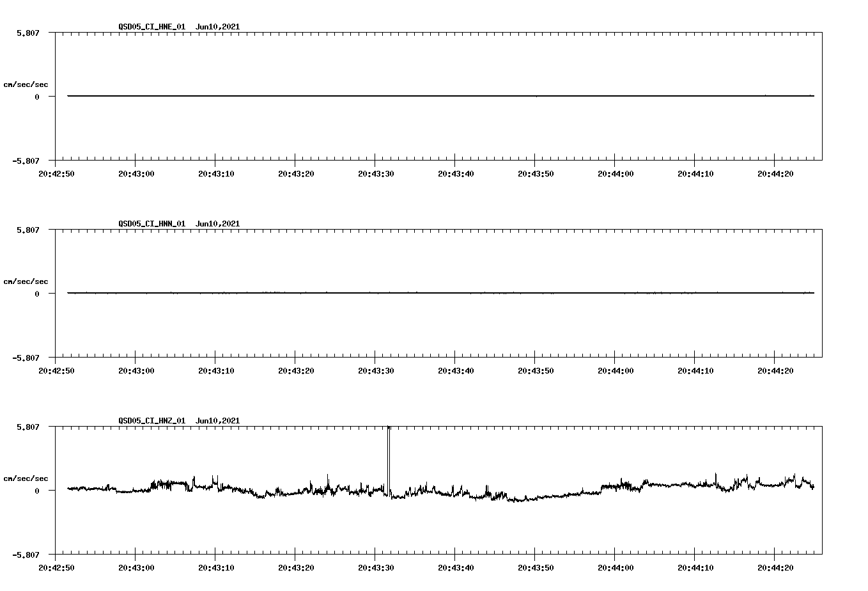868x591 pixels.
Task: Select the cm/sec/sec unit label of the HNZ plot
Action: (26, 478)
